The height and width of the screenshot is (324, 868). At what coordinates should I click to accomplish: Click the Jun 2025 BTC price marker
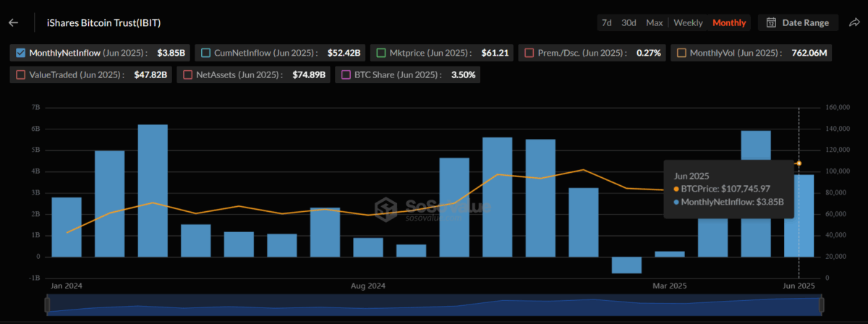(799, 163)
